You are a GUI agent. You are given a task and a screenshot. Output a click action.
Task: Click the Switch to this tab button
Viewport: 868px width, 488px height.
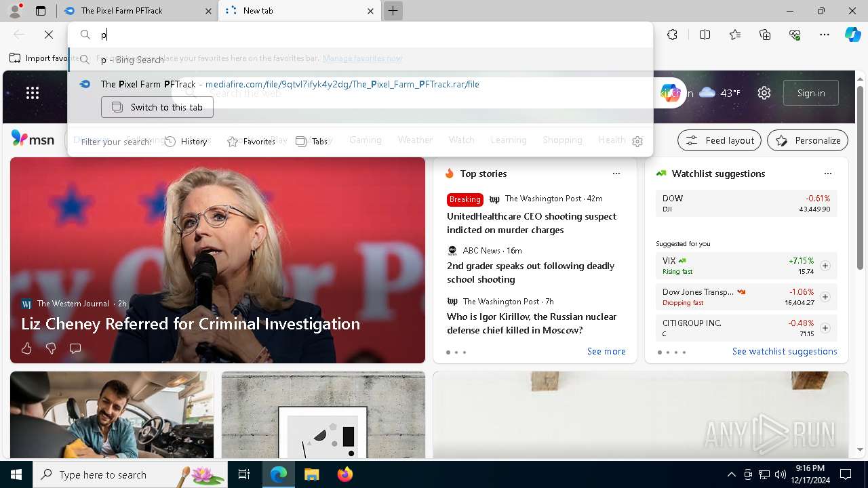[157, 107]
